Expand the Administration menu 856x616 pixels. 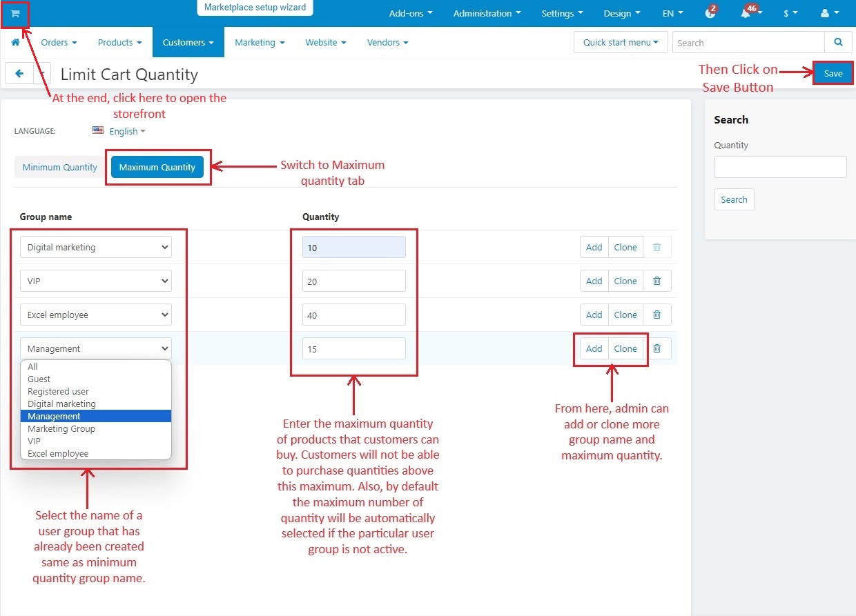pyautogui.click(x=487, y=13)
